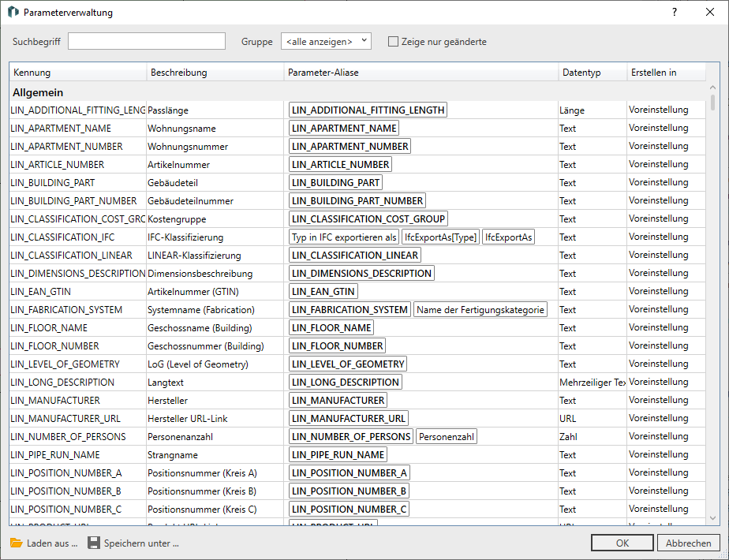
Task: Click the description Geschossnummer (Building)
Action: 205,345
